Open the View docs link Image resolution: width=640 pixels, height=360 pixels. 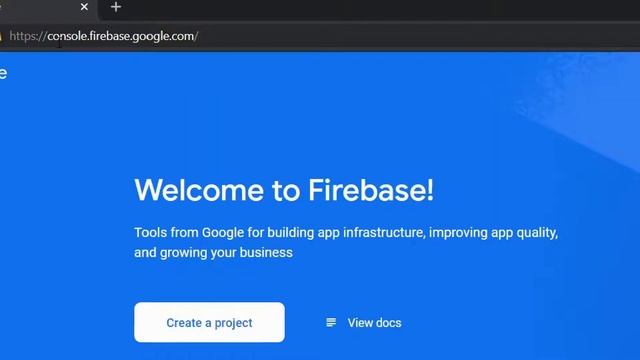click(374, 323)
